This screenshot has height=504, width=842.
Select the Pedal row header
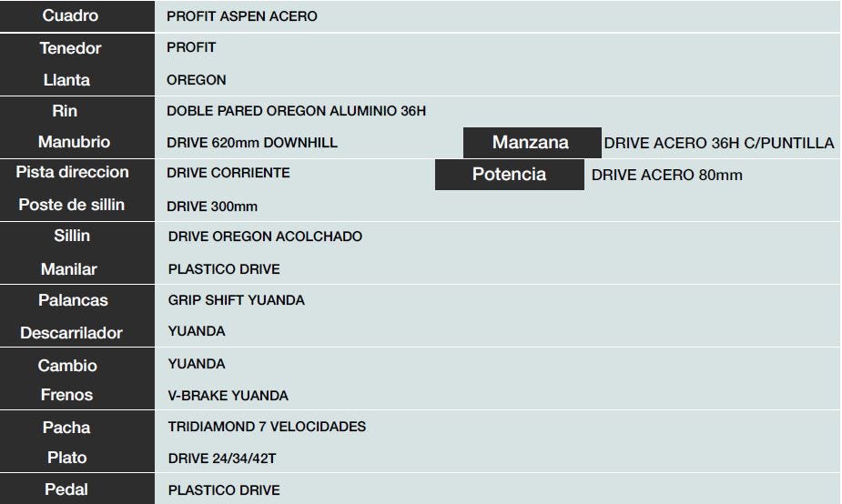click(x=66, y=489)
